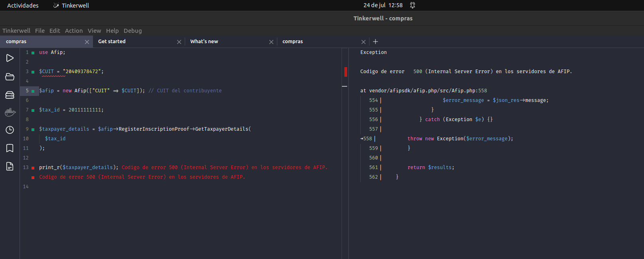644x259 pixels.
Task: Open the notification bell in top bar
Action: (413, 5)
